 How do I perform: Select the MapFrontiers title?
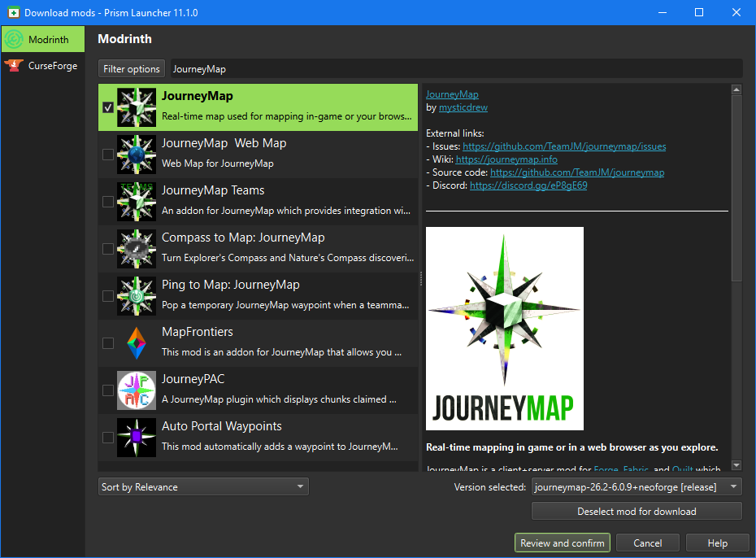click(198, 332)
